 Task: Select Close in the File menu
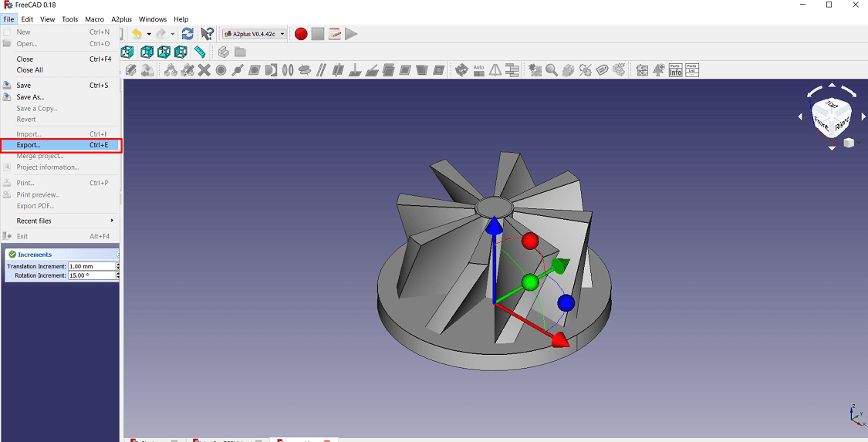pos(61,59)
